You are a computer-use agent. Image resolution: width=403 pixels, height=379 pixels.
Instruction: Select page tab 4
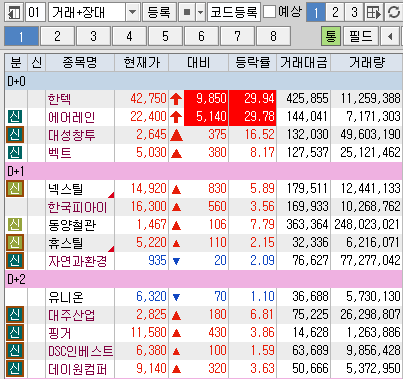pyautogui.click(x=129, y=36)
